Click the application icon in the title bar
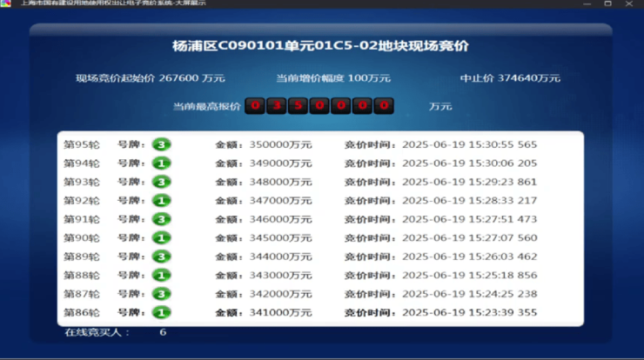The width and height of the screenshot is (644, 360). point(6,3)
